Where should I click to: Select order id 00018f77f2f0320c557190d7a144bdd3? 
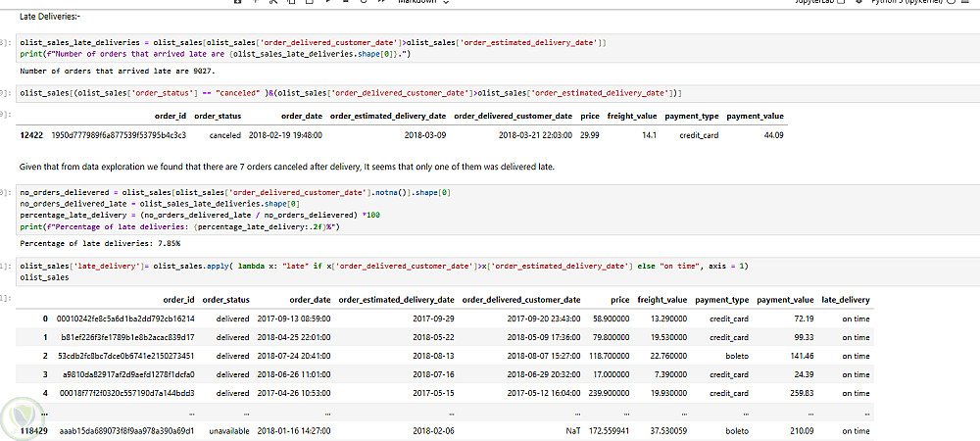click(126, 394)
